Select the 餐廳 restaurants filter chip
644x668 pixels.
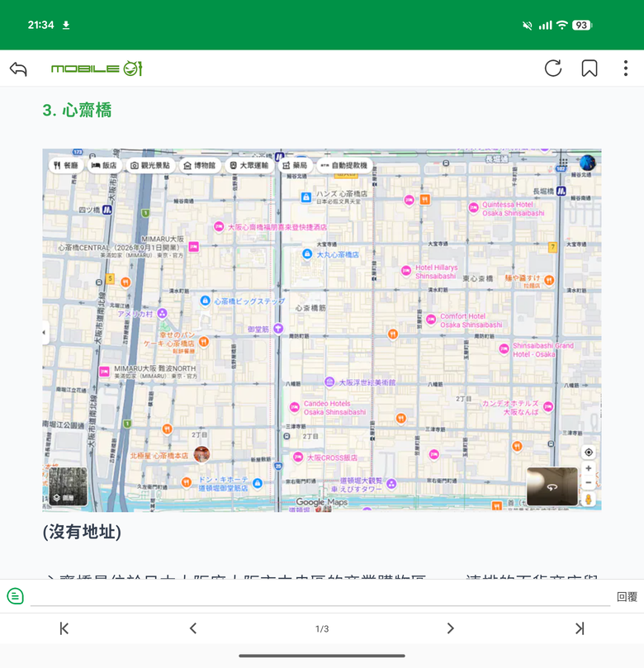66,165
